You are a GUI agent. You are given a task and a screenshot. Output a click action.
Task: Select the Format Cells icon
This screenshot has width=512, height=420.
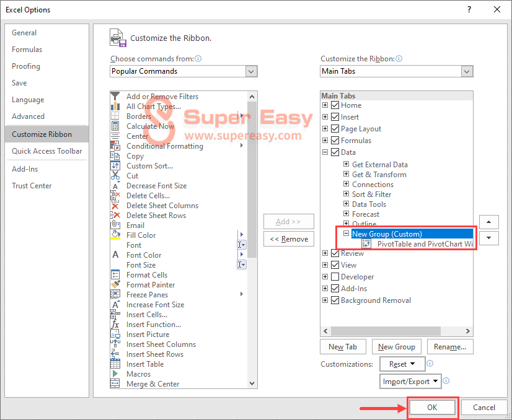115,275
